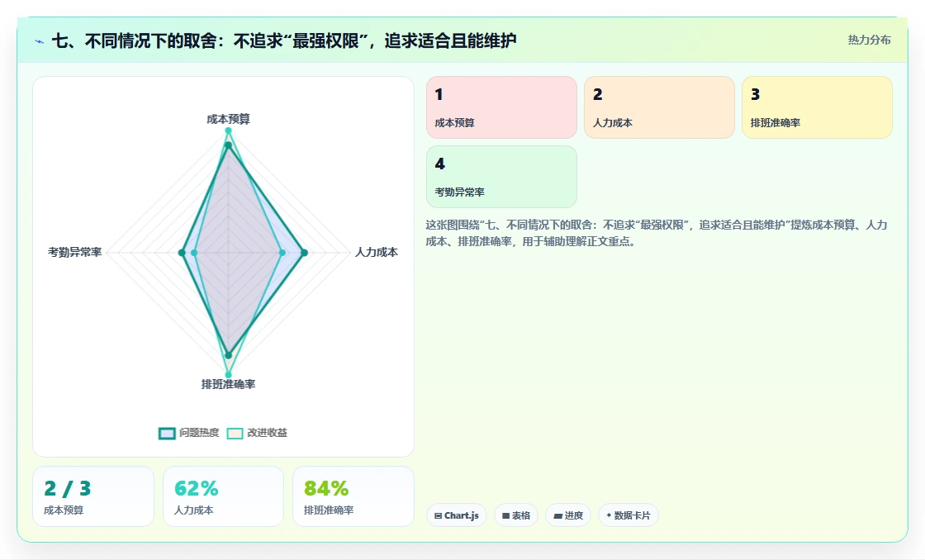Select the 表格 tag
Screen dimensions: 925x560
click(x=515, y=515)
